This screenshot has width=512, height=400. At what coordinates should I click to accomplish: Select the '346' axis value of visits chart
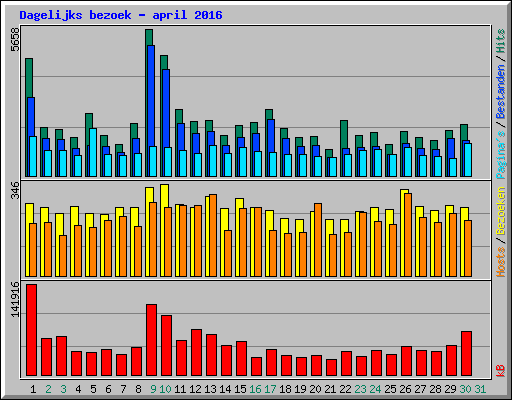(x=15, y=190)
